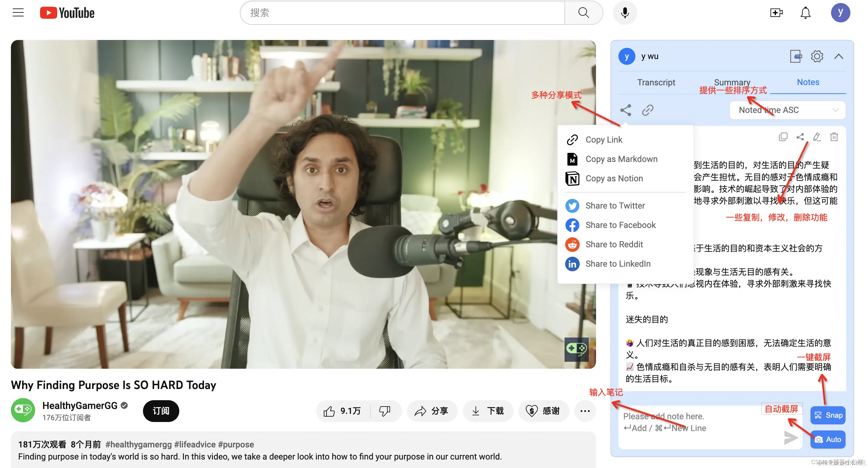Open the extension settings gear
Screen dimensions: 868x468
(817, 56)
